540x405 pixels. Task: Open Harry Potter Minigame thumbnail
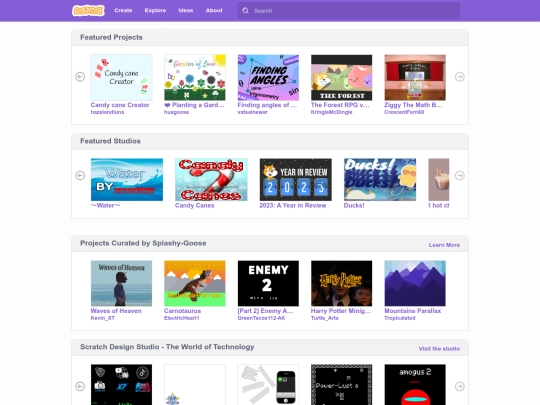coord(342,283)
